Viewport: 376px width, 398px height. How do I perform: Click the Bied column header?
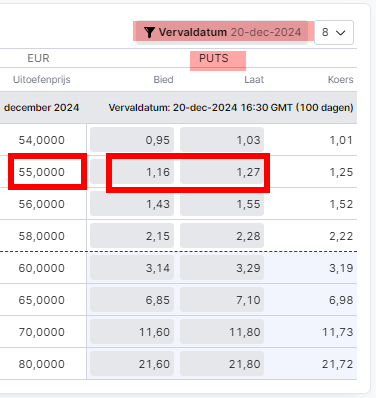point(163,80)
